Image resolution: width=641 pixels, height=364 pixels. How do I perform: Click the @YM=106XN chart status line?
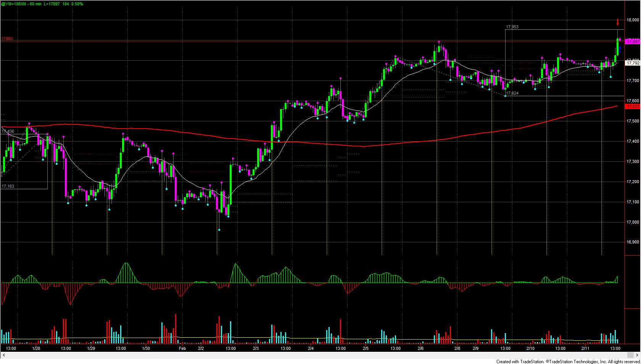tap(43, 3)
